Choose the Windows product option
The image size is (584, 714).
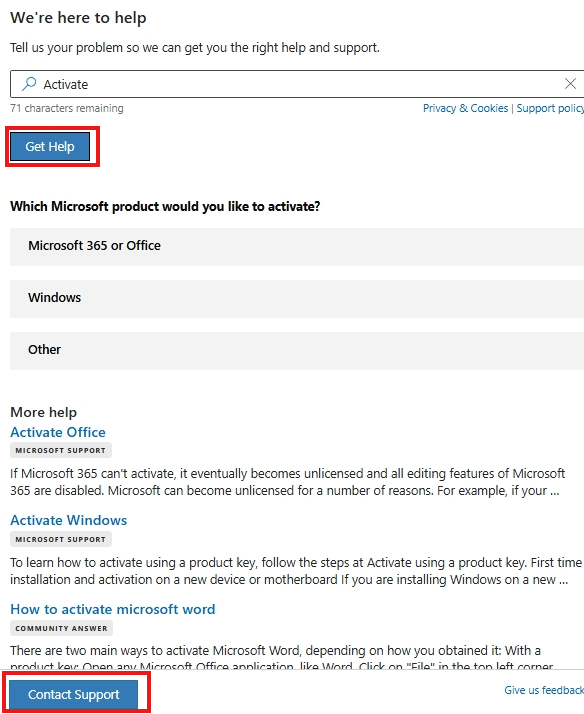click(297, 298)
